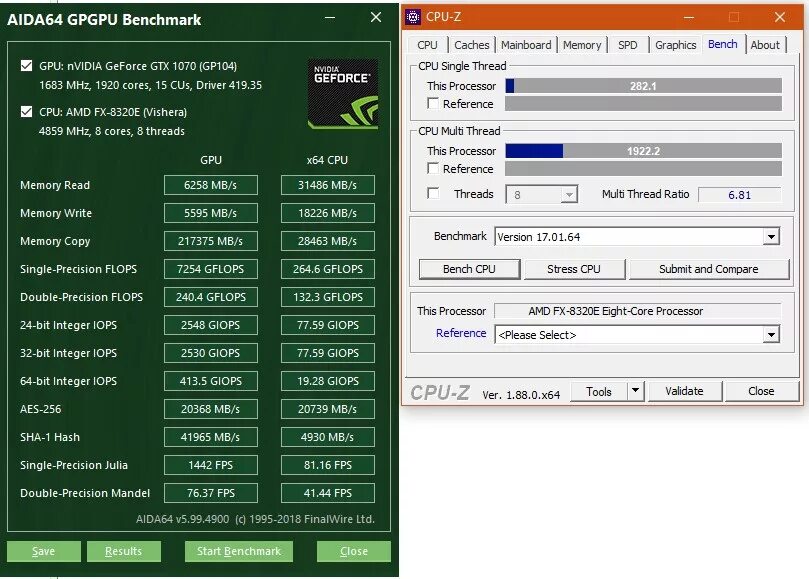Screen dimensions: 809x579
Task: Click Submit and Compare button
Action: point(708,269)
